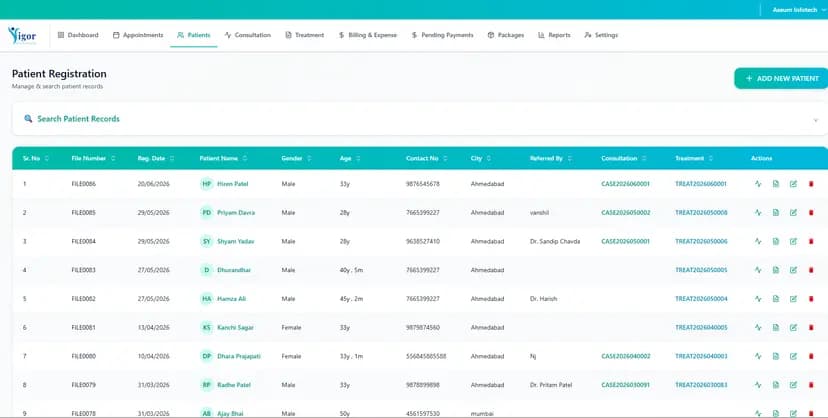This screenshot has height=418, width=828.
Task: Edit Kanchi Sagar patient record
Action: pyautogui.click(x=793, y=327)
